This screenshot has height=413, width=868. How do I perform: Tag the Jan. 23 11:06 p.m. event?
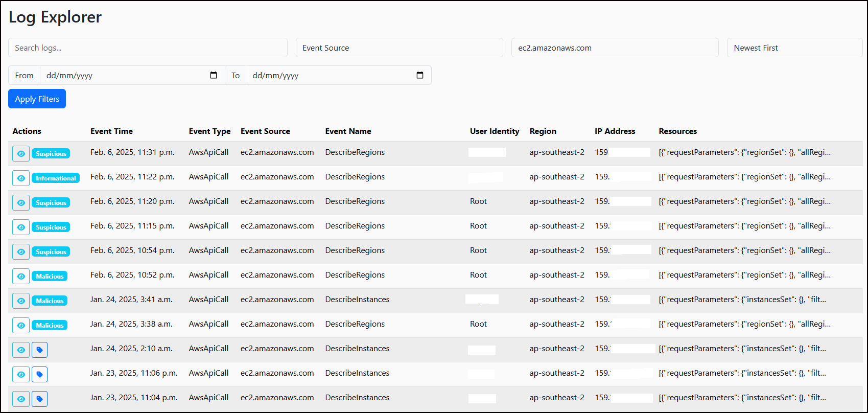coord(39,375)
